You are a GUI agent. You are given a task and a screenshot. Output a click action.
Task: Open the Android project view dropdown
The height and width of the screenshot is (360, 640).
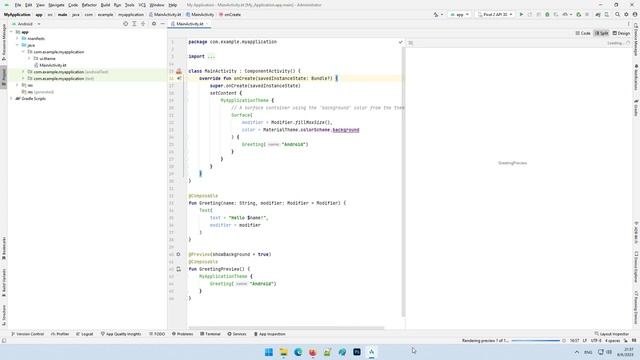[x=26, y=24]
